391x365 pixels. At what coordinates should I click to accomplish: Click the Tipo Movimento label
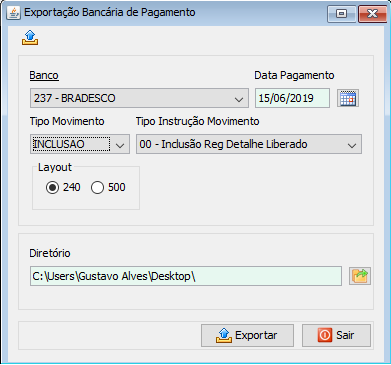click(67, 121)
